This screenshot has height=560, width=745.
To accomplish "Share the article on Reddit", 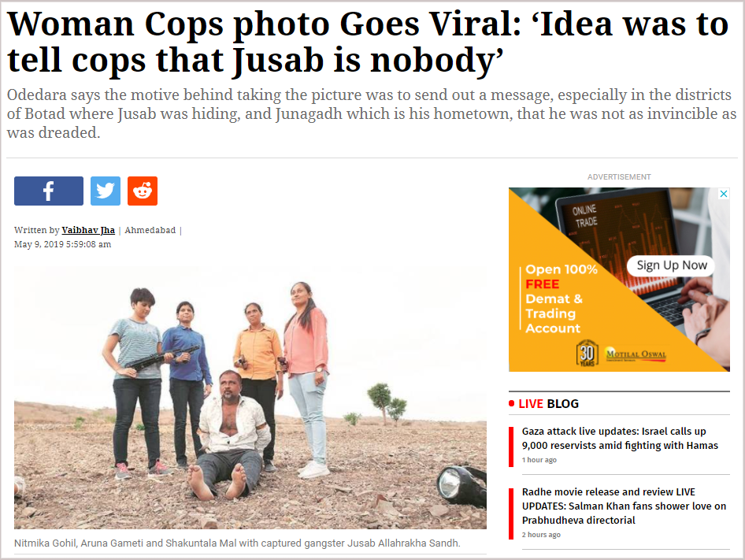I will [x=143, y=191].
